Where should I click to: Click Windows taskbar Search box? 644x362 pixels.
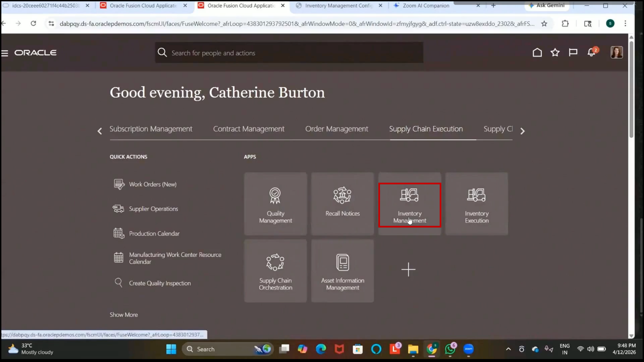[x=228, y=349]
